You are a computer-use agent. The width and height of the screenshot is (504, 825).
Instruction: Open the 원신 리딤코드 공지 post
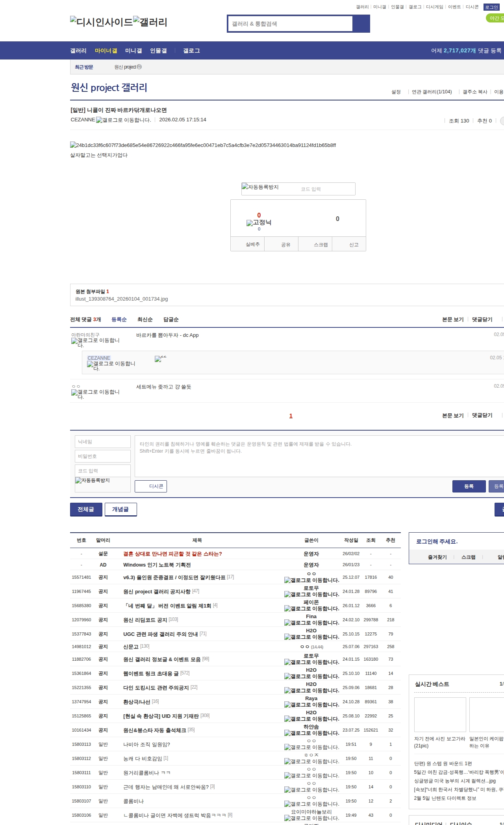[145, 620]
